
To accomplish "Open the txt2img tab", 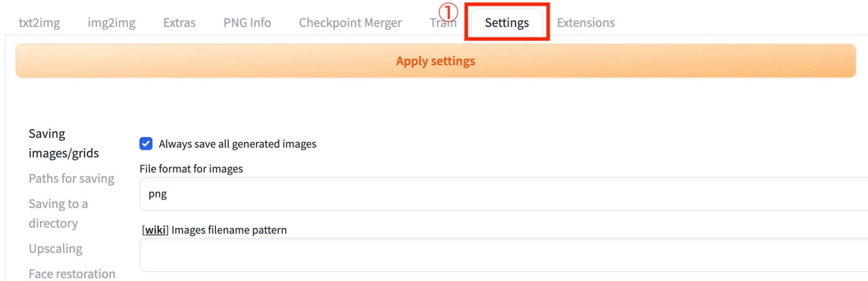I will pyautogui.click(x=39, y=22).
